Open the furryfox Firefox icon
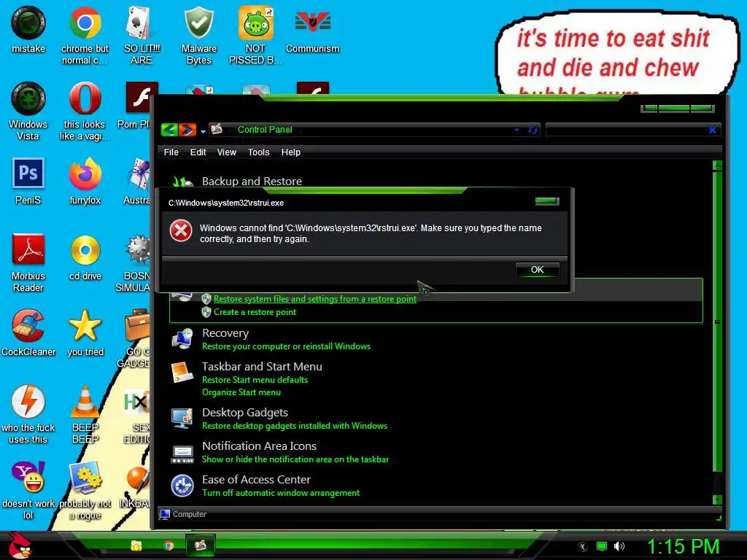Screen dimensions: 747x560 (85, 181)
